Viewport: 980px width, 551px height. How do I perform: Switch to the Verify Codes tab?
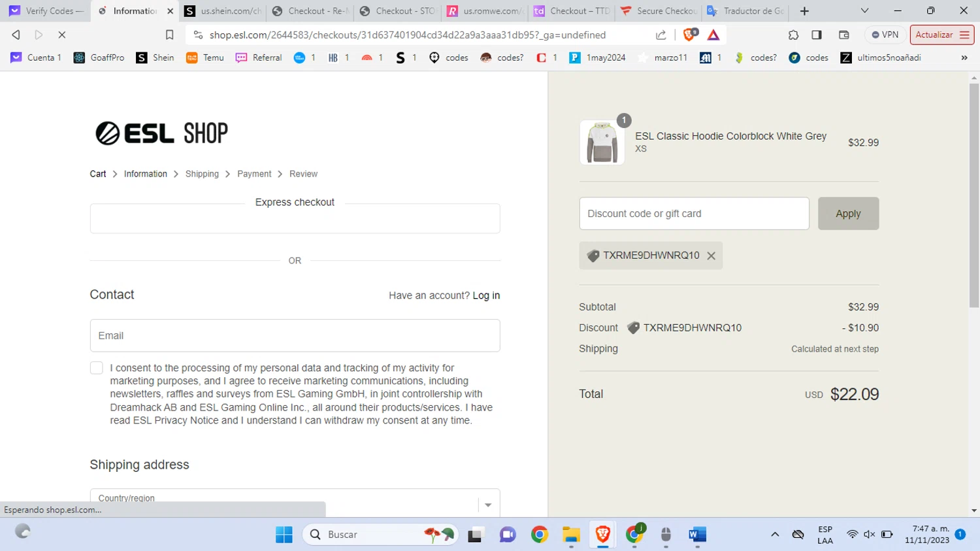point(46,11)
